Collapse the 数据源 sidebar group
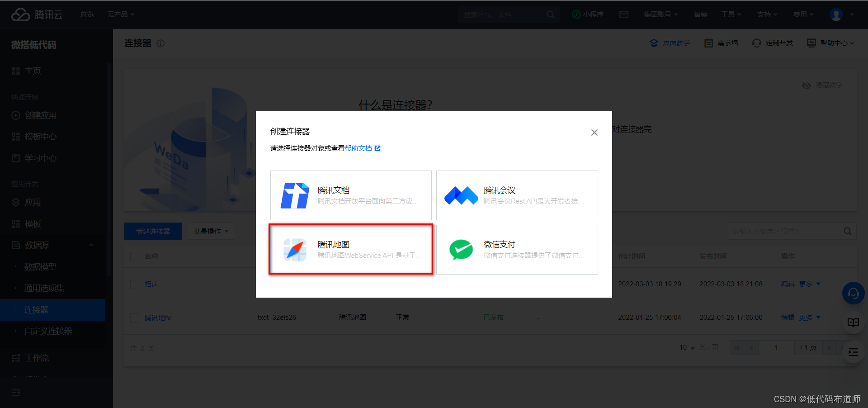Viewport: 868px width, 408px height. coord(52,245)
